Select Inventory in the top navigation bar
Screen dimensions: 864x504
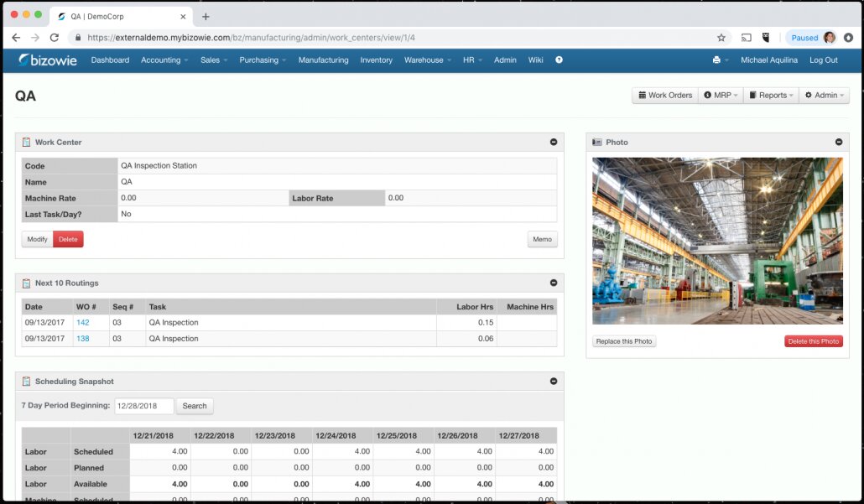click(376, 60)
